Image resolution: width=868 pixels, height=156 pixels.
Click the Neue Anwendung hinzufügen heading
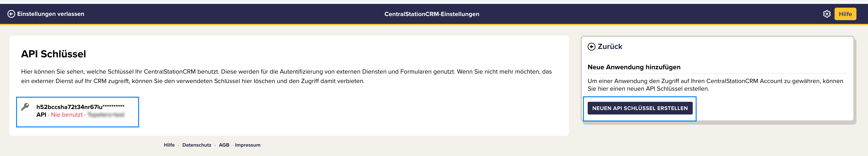coord(634,67)
